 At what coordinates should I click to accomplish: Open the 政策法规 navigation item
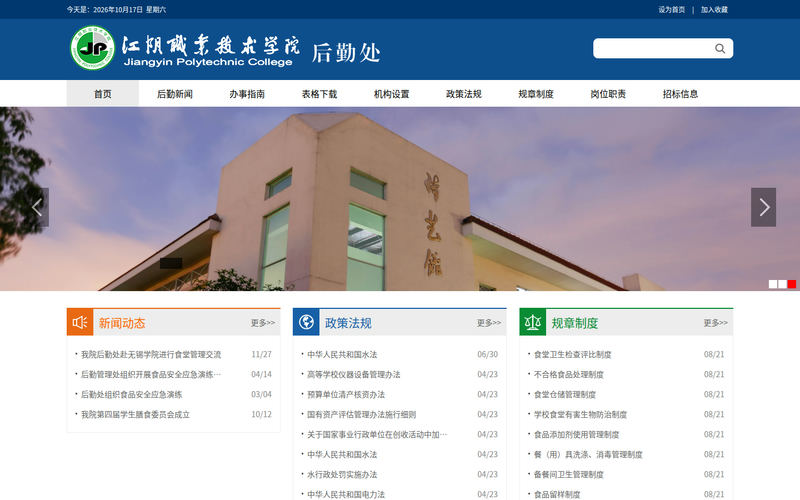(464, 94)
